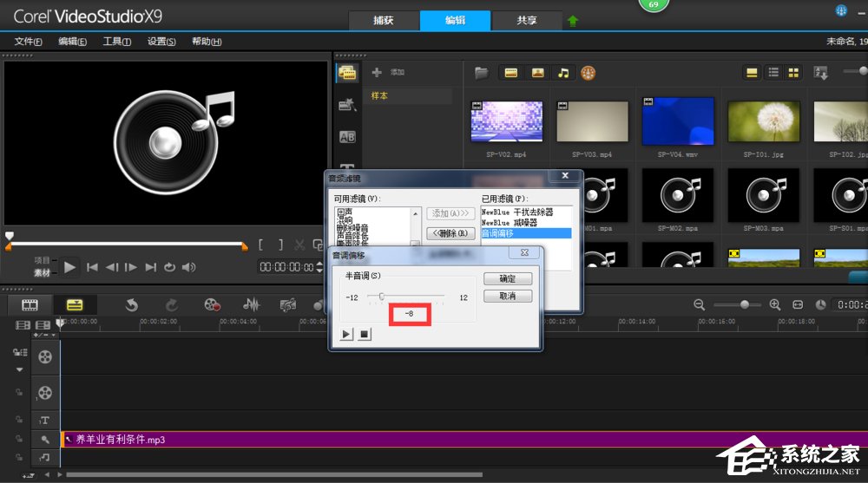Image resolution: width=868 pixels, height=483 pixels.
Task: Open the library sort dropdown
Action: pyautogui.click(x=820, y=73)
